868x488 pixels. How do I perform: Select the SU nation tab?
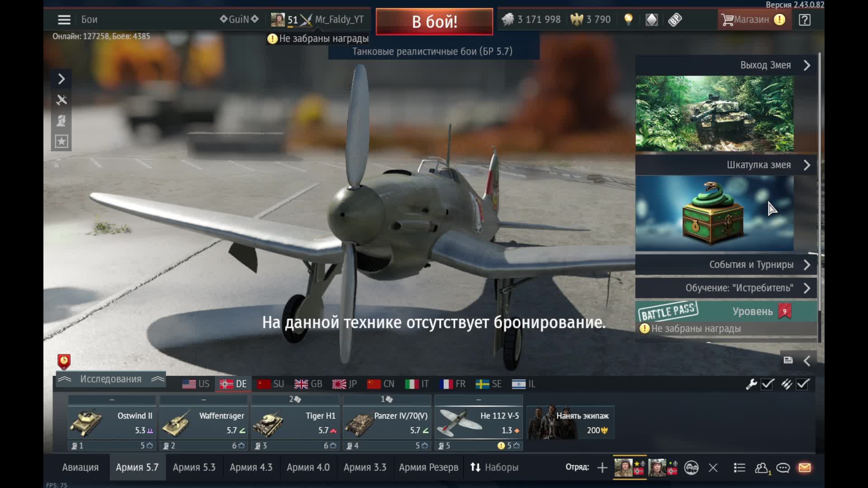click(x=270, y=384)
